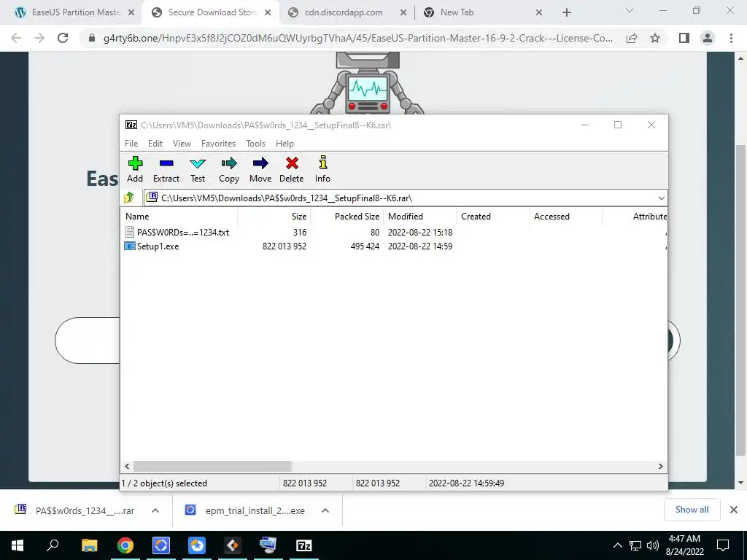
Task: Reload the page in Chrome
Action: (x=63, y=38)
